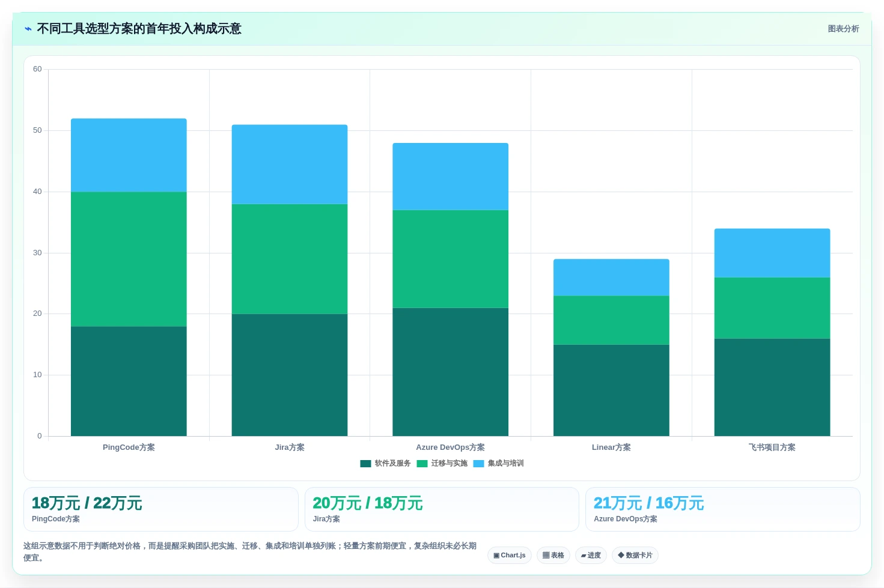
Task: Click the Chart.js tag chip
Action: point(510,556)
